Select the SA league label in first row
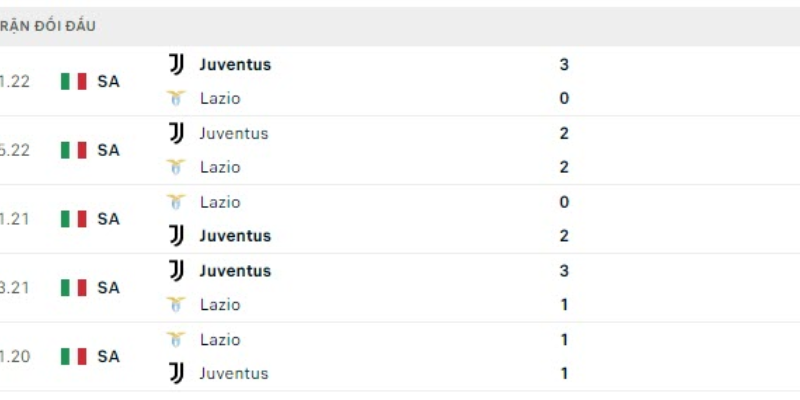The width and height of the screenshot is (800, 400). [108, 81]
